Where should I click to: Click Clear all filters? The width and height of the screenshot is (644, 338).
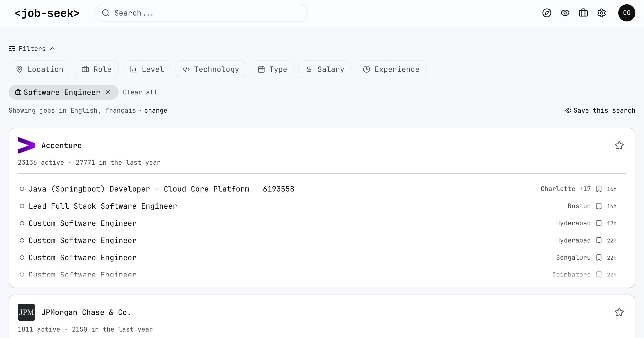tap(140, 92)
